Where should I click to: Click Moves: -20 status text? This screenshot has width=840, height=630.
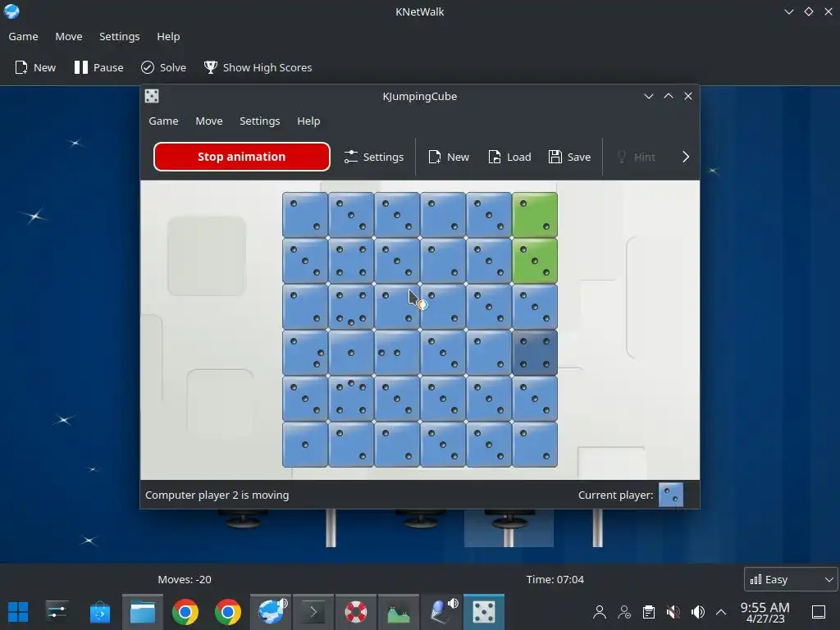[185, 579]
